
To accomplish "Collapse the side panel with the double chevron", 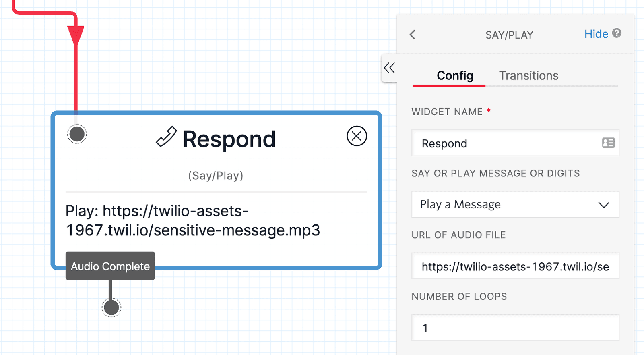I will [x=389, y=68].
